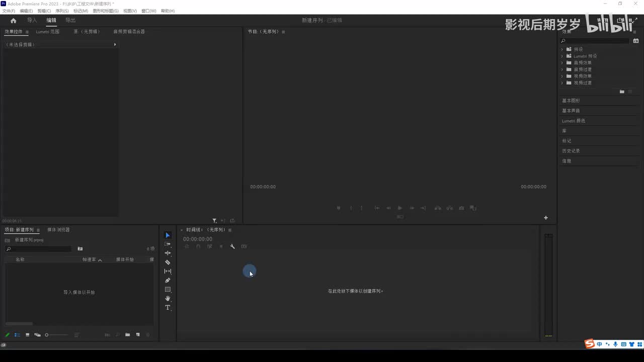This screenshot has width=644, height=362.
Task: Click the Lift button in Program monitor
Action: 438,208
